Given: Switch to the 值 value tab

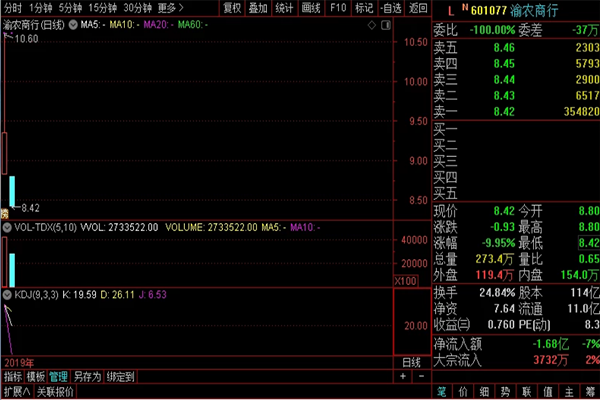Looking at the screenshot, I should tap(548, 392).
